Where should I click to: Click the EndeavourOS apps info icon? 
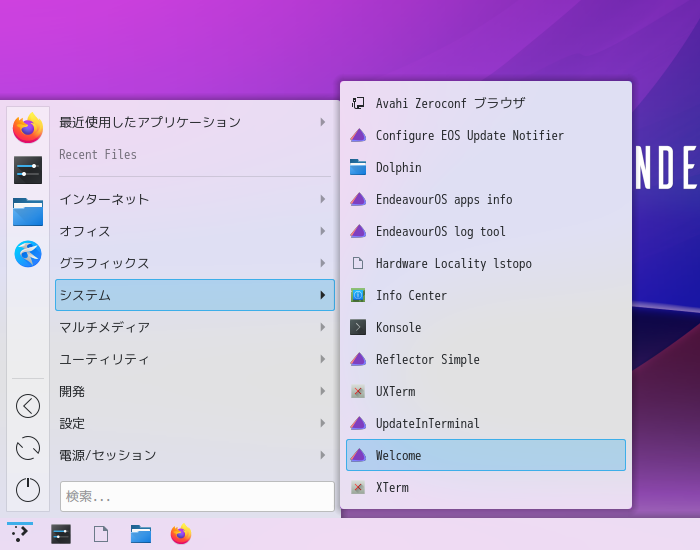click(358, 199)
